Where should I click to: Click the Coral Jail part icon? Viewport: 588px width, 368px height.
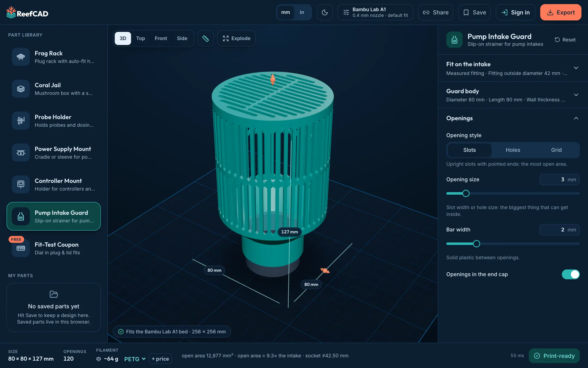coord(21,89)
